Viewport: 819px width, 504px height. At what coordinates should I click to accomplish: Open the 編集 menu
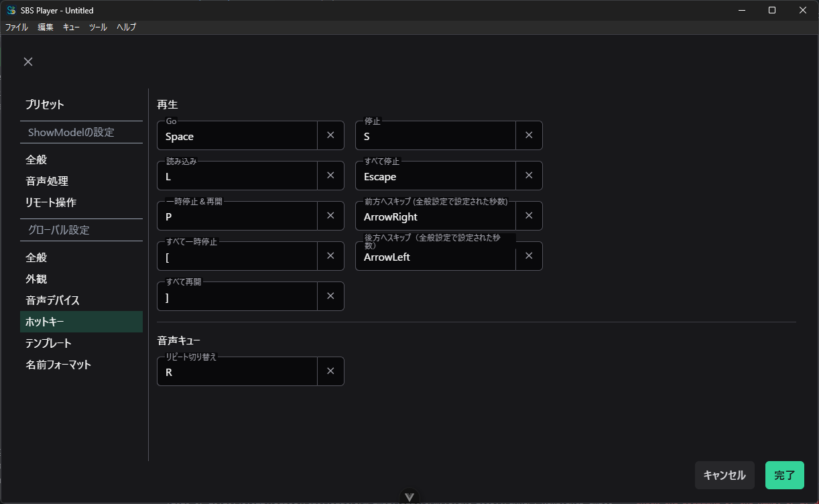point(46,27)
